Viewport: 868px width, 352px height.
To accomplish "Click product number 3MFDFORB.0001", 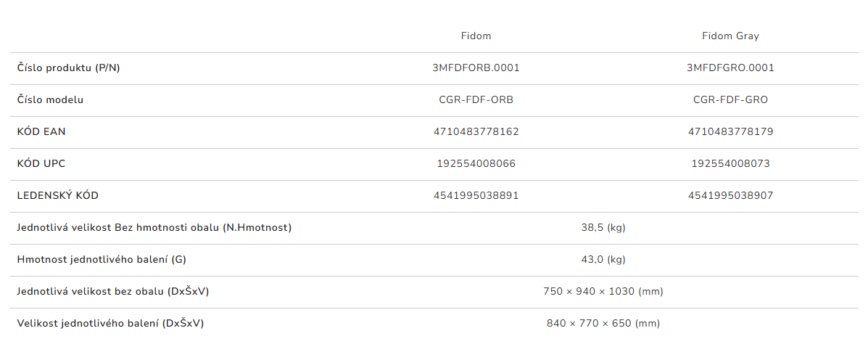I will pos(476,68).
